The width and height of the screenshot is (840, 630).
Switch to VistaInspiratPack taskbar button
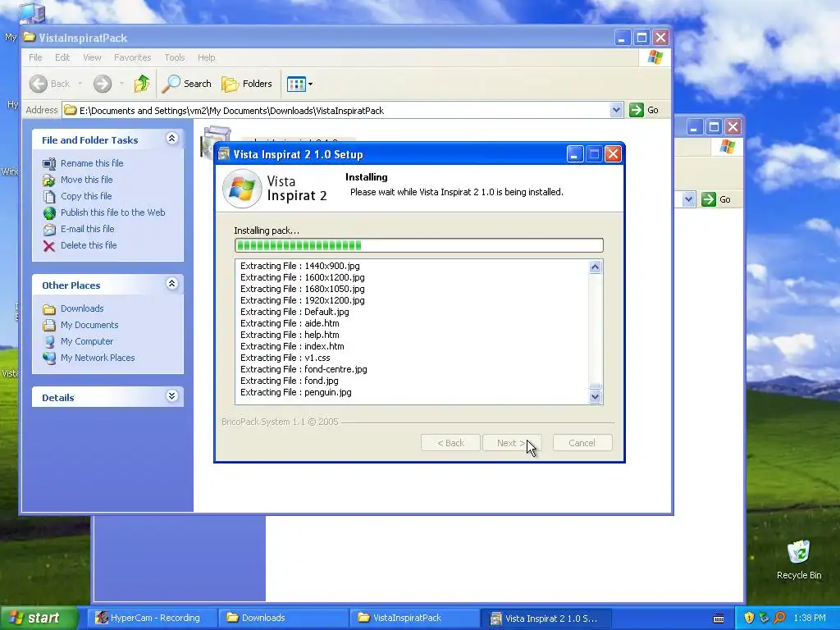[x=413, y=618]
